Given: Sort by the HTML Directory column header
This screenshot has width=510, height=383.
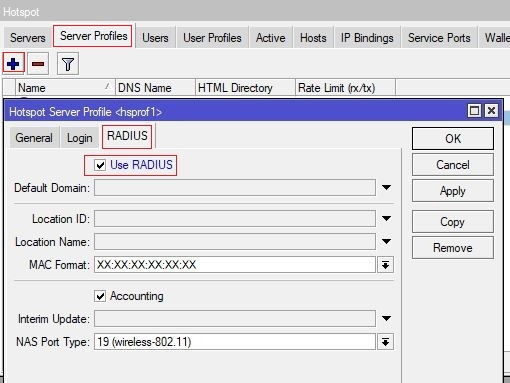Looking at the screenshot, I should click(x=245, y=88).
